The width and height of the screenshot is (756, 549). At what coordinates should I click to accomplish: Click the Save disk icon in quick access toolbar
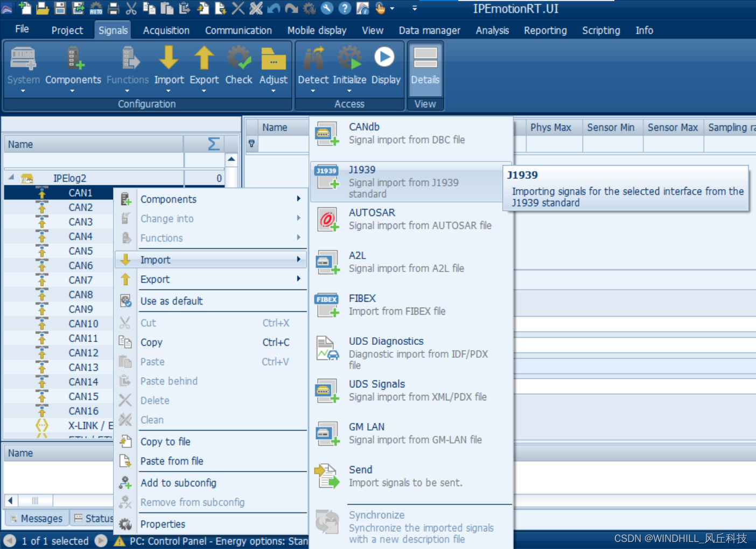pyautogui.click(x=60, y=8)
